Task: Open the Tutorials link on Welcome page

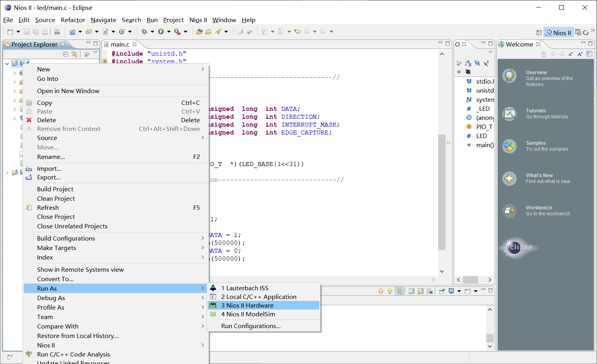Action: point(535,111)
